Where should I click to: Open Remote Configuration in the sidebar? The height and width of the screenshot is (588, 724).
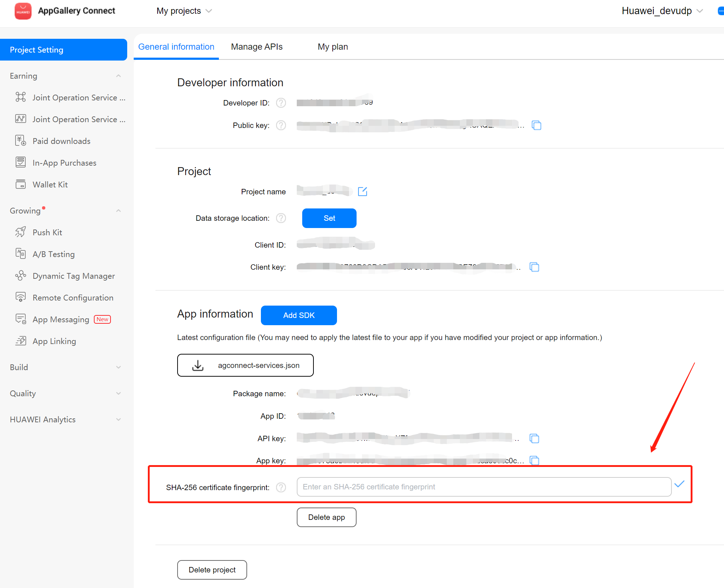pyautogui.click(x=73, y=298)
